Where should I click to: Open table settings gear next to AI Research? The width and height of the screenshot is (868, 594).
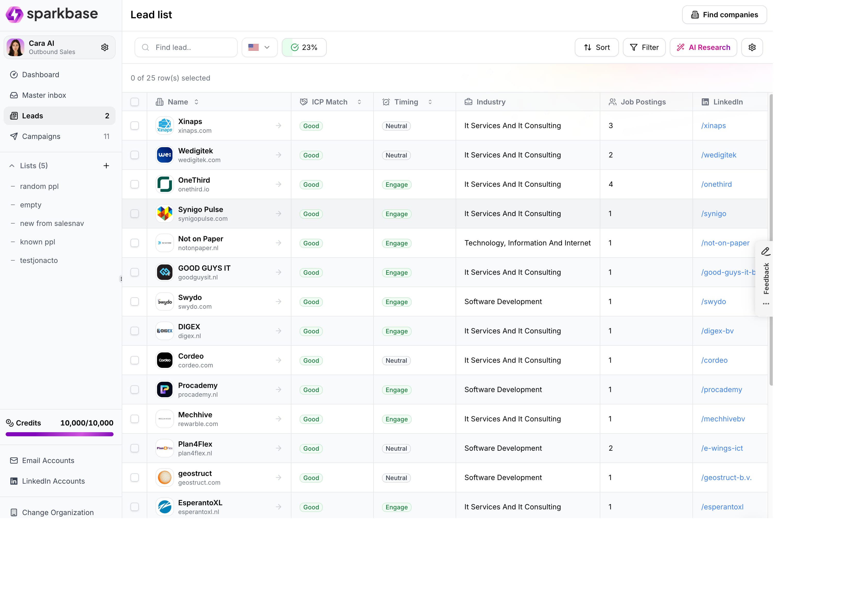coord(752,47)
